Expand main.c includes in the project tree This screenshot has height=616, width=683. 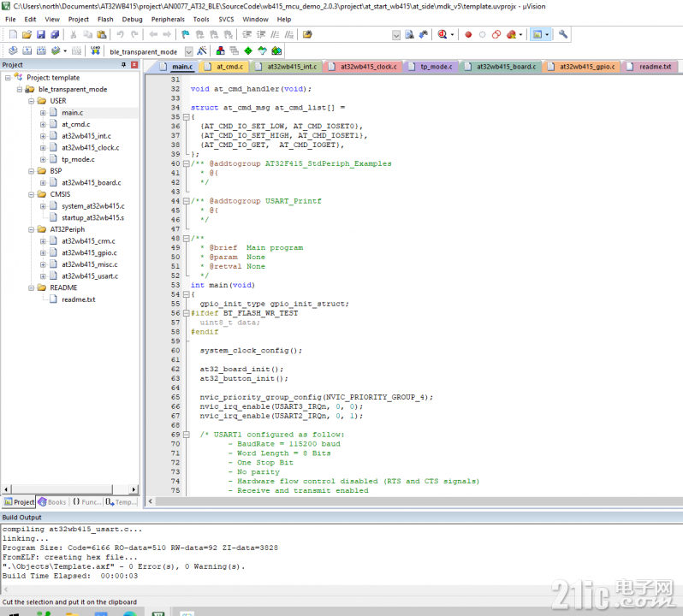click(43, 113)
